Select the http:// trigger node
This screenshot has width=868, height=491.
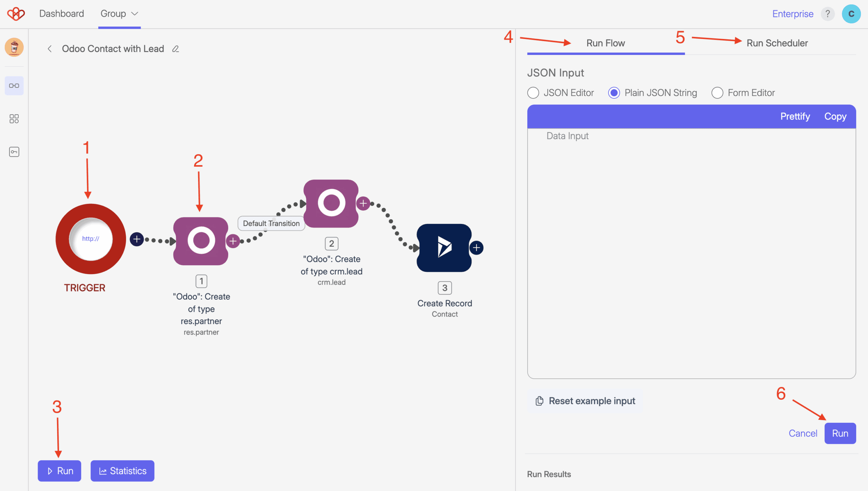click(x=91, y=239)
